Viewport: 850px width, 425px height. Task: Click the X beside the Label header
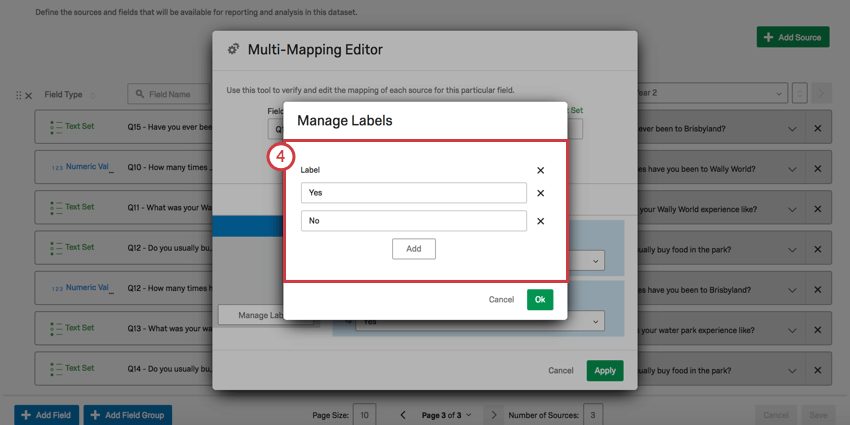click(x=540, y=170)
